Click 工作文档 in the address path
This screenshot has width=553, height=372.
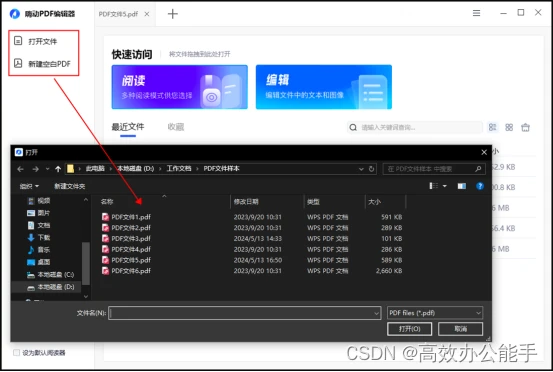(x=179, y=169)
